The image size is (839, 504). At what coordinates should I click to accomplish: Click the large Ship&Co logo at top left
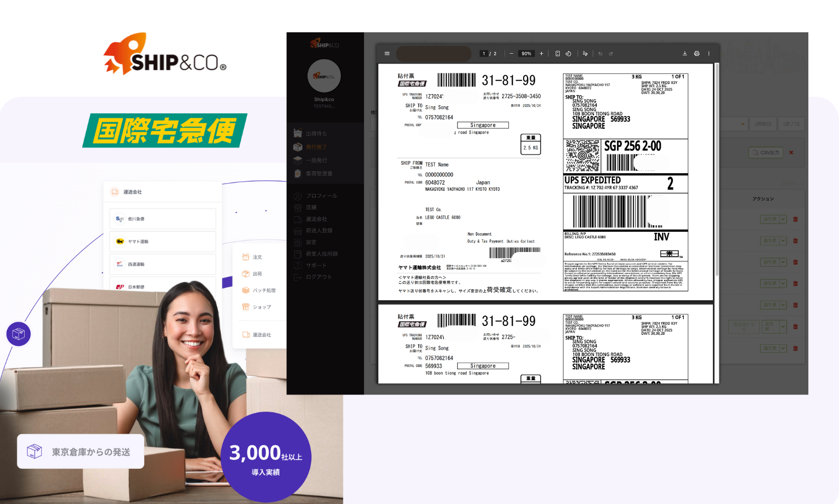[165, 54]
